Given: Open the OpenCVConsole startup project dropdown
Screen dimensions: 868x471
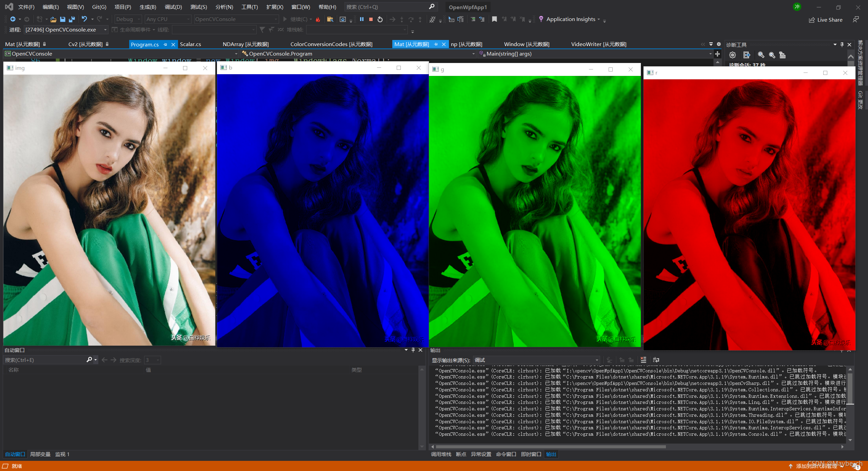Looking at the screenshot, I should 236,19.
